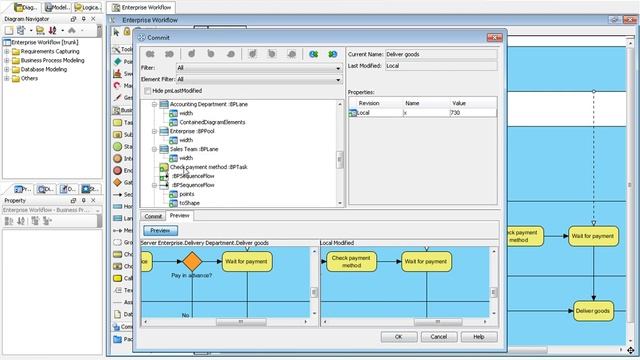Click the first gray toolbar icon in Commit dialog
The image size is (640, 360).
coord(150,54)
